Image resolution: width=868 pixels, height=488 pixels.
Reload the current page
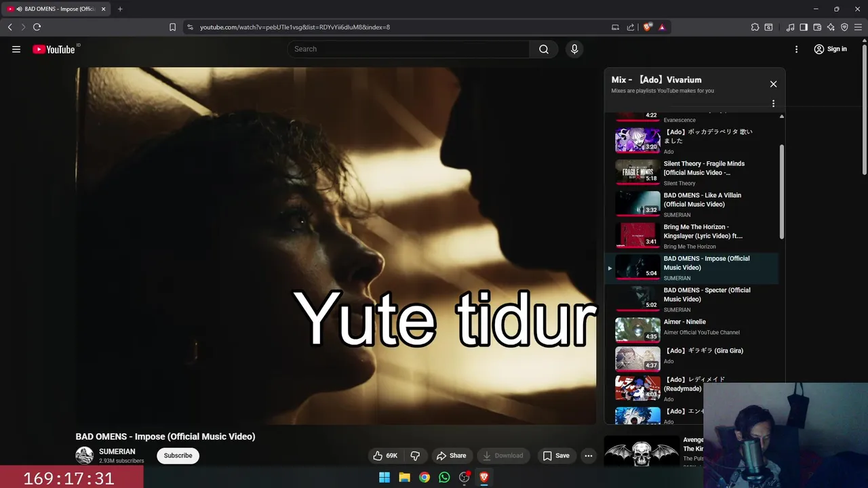[x=37, y=27]
